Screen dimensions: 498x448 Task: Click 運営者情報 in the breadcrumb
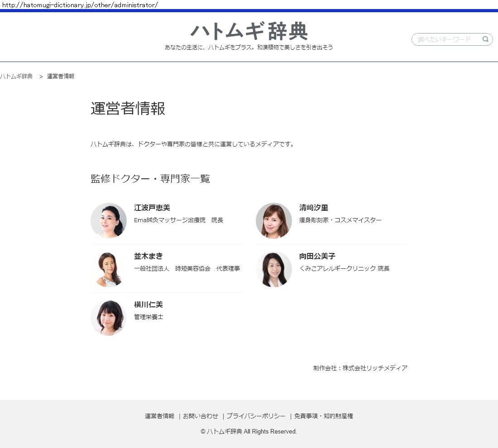61,76
